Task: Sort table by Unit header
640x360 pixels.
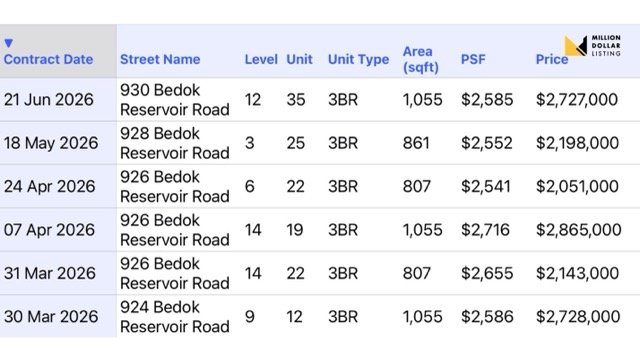Action: (x=299, y=60)
